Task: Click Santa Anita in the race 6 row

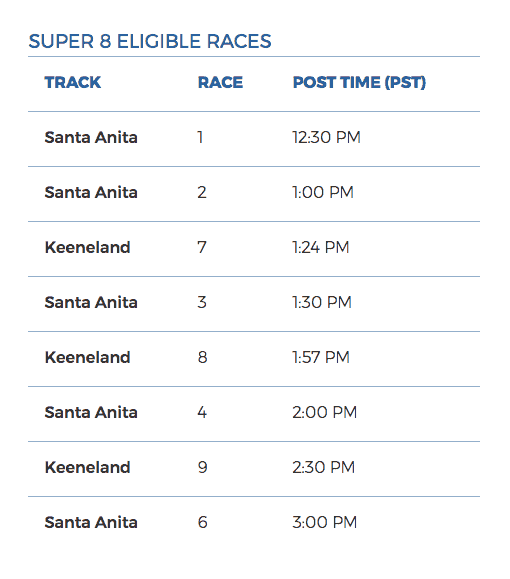Action: pos(91,523)
